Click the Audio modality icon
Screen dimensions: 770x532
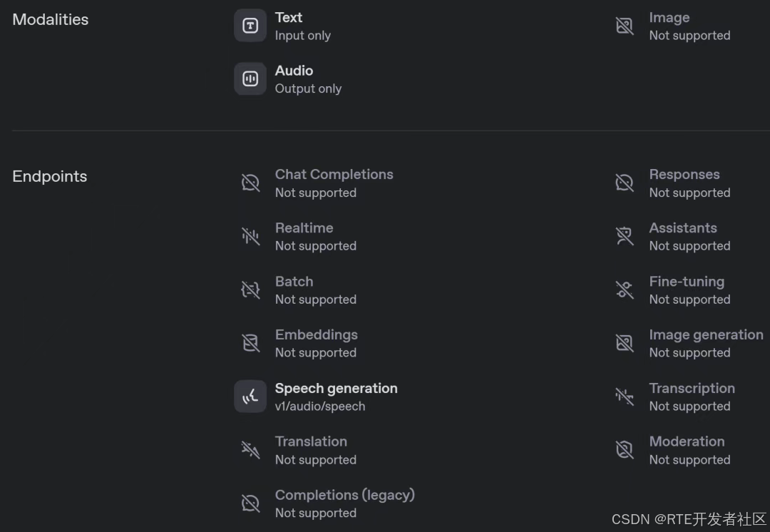pyautogui.click(x=250, y=78)
